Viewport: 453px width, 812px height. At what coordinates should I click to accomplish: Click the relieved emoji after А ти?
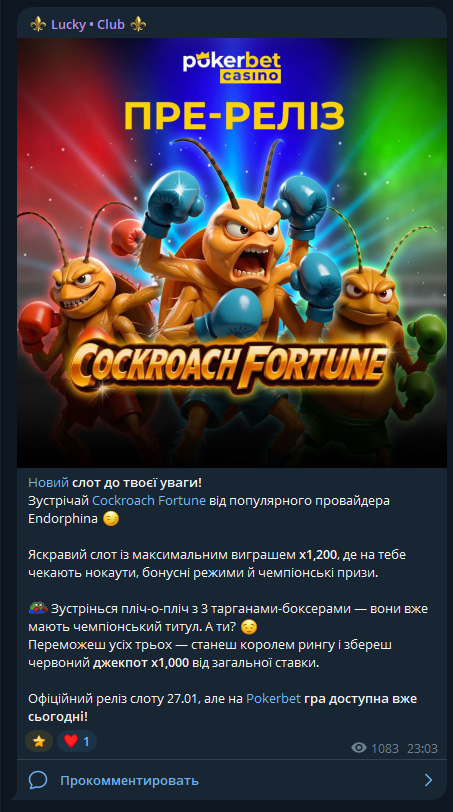(249, 627)
